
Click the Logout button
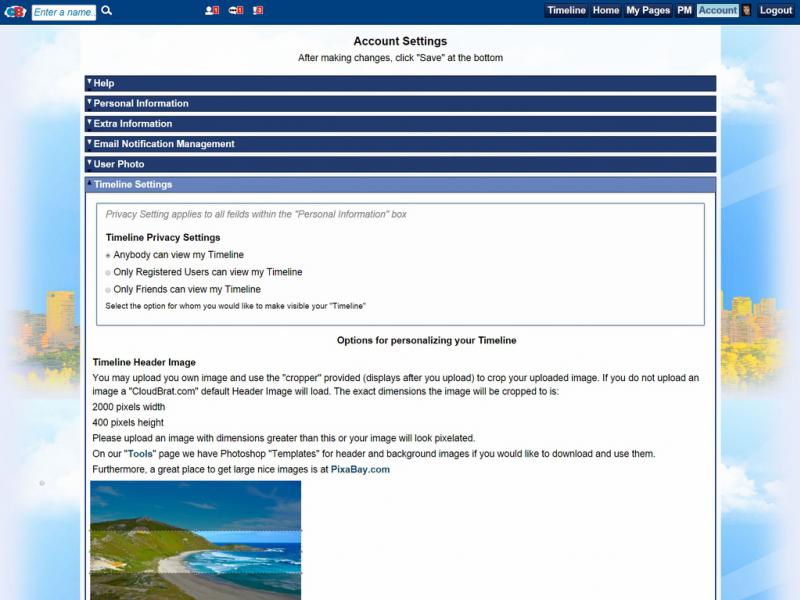click(x=776, y=11)
